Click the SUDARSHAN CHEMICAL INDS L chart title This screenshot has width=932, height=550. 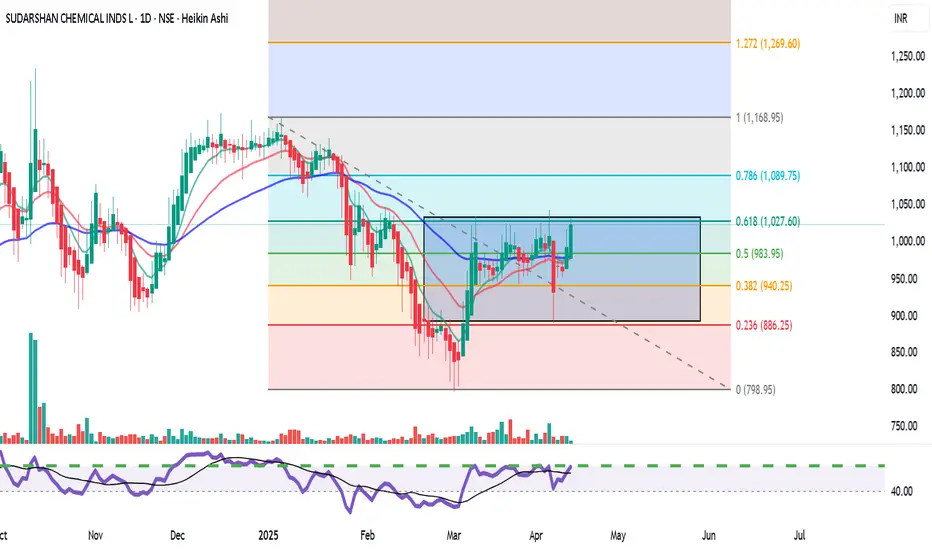(x=116, y=18)
